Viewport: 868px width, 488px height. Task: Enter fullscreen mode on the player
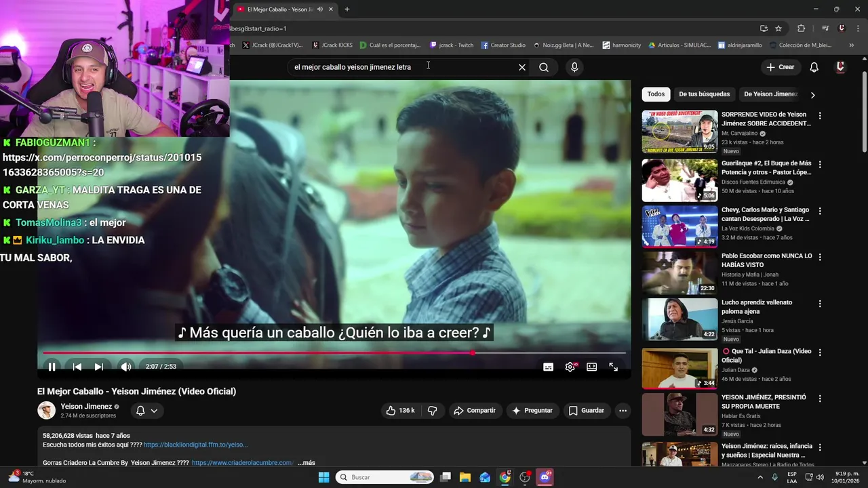tap(614, 367)
